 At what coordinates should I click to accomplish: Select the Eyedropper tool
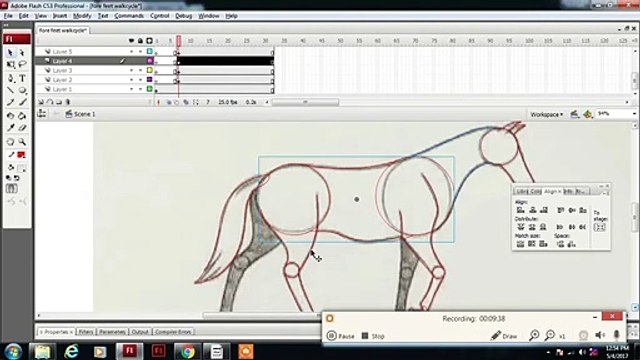tap(10, 128)
